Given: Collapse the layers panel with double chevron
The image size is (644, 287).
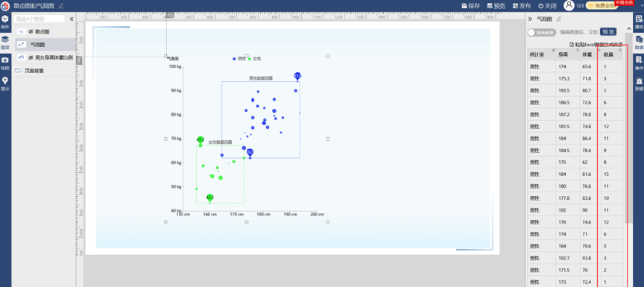Looking at the screenshot, I should 72,19.
